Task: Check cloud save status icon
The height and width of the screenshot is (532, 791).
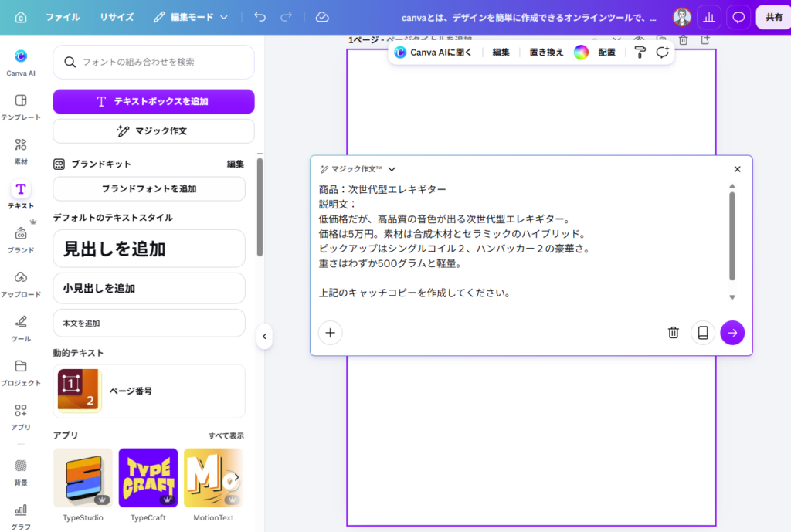Action: click(322, 17)
